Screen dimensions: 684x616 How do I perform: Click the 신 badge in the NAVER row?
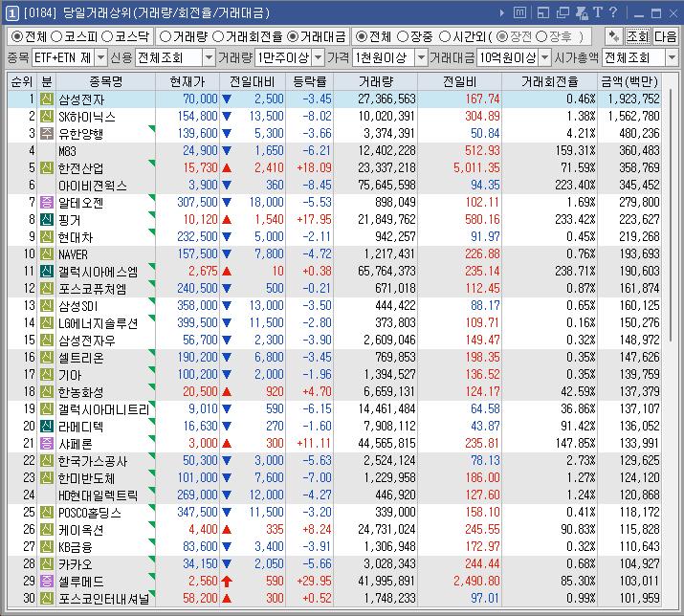click(x=46, y=253)
